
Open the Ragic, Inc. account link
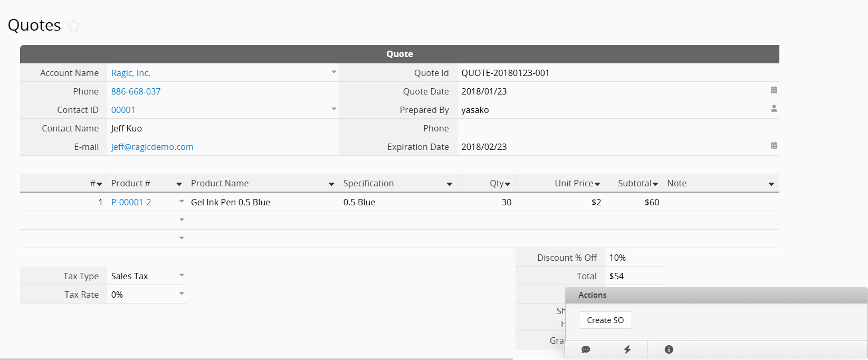click(x=131, y=73)
